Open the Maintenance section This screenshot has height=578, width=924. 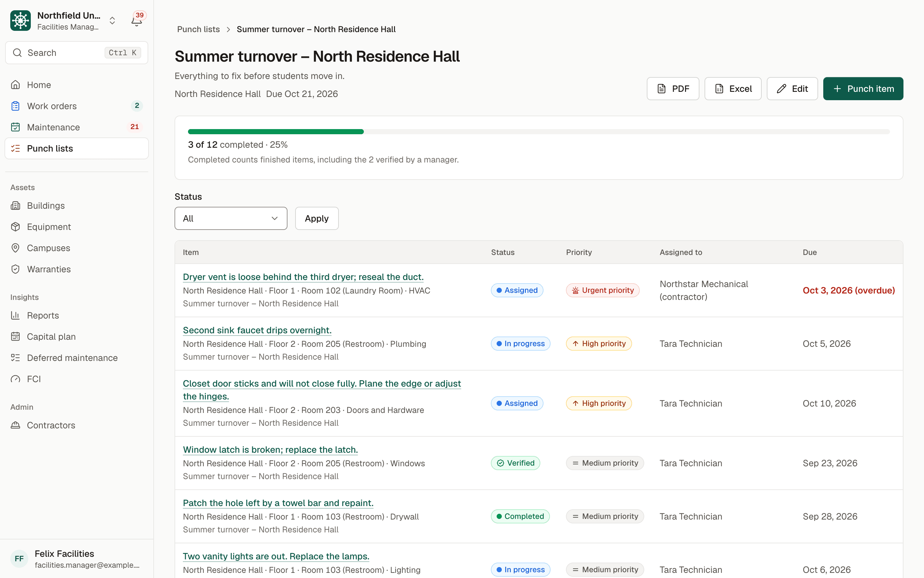click(77, 127)
